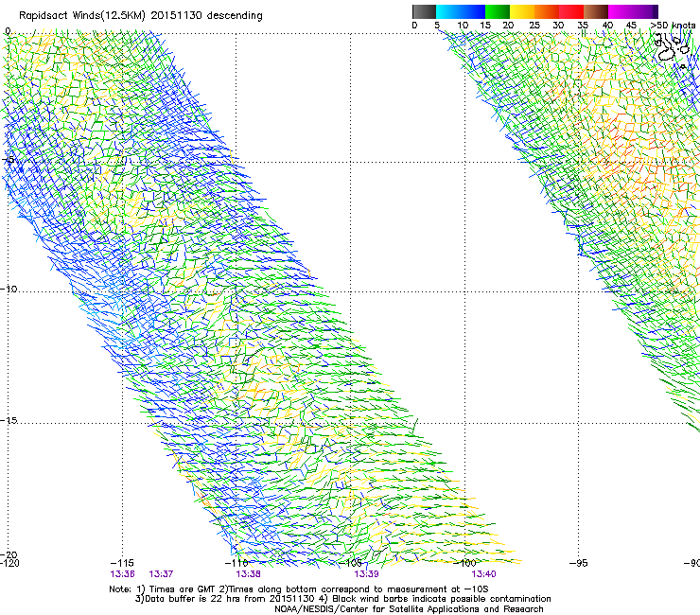Click the '40' label under the color bar
The image size is (700, 615).
click(607, 26)
